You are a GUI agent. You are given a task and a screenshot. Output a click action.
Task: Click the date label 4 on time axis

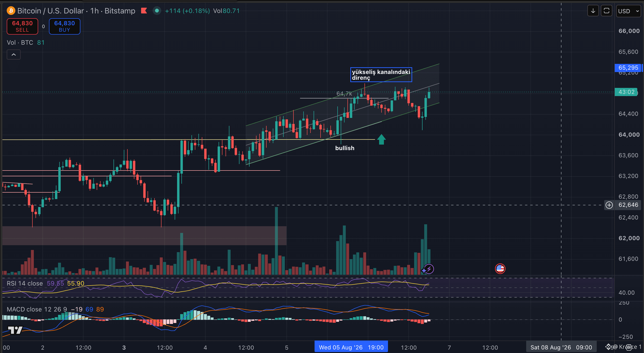[205, 347]
